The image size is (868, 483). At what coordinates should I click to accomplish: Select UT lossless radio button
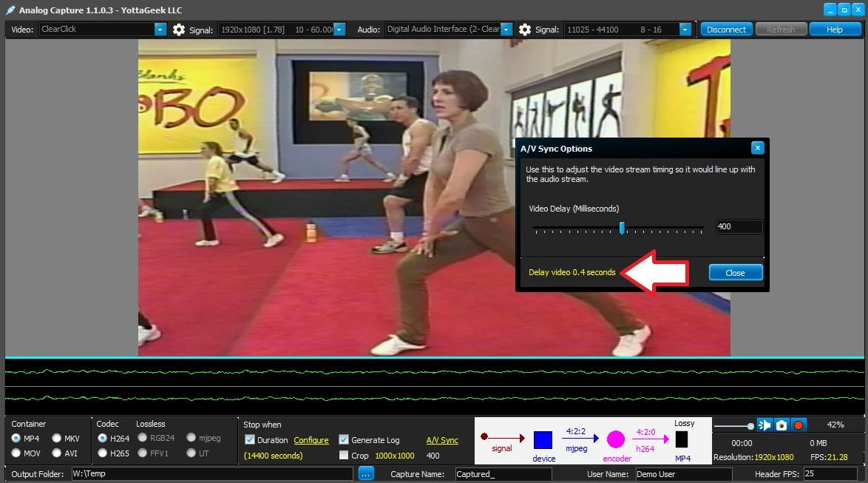point(191,453)
